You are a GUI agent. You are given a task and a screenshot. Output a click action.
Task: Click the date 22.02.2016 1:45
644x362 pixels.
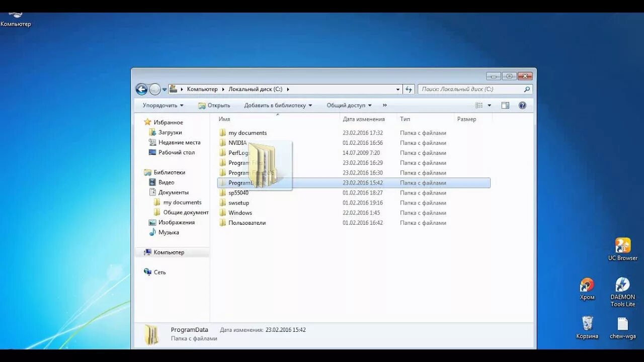361,213
